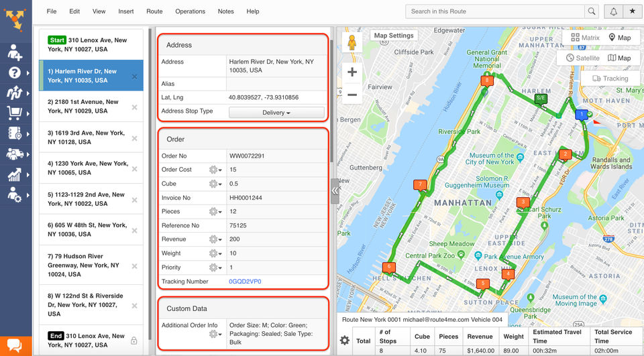Open the address book sidebar icon

point(15,133)
